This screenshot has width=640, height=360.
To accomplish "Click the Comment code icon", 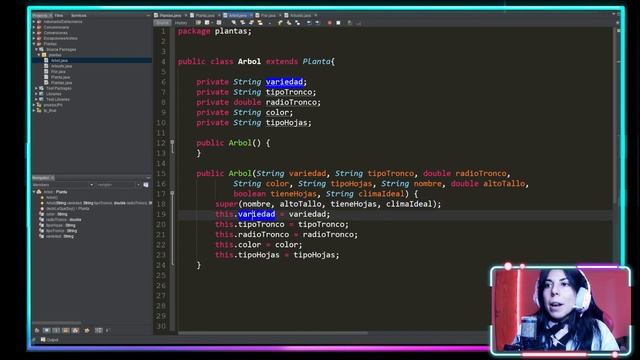I will tap(349, 23).
